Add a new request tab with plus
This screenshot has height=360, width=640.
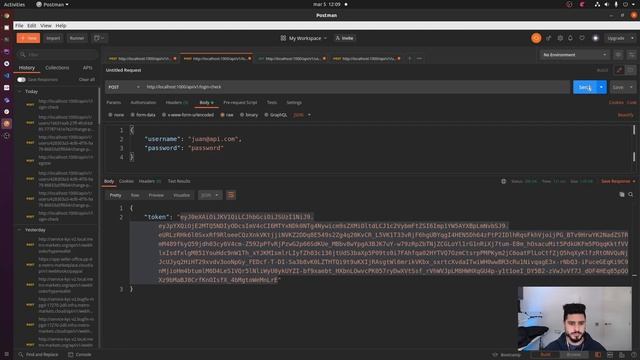pyautogui.click(x=409, y=58)
